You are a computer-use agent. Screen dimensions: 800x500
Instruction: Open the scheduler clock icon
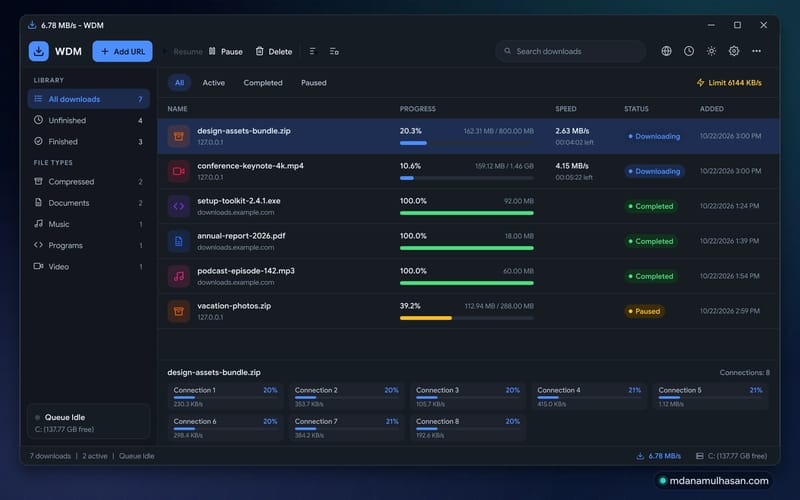point(689,51)
